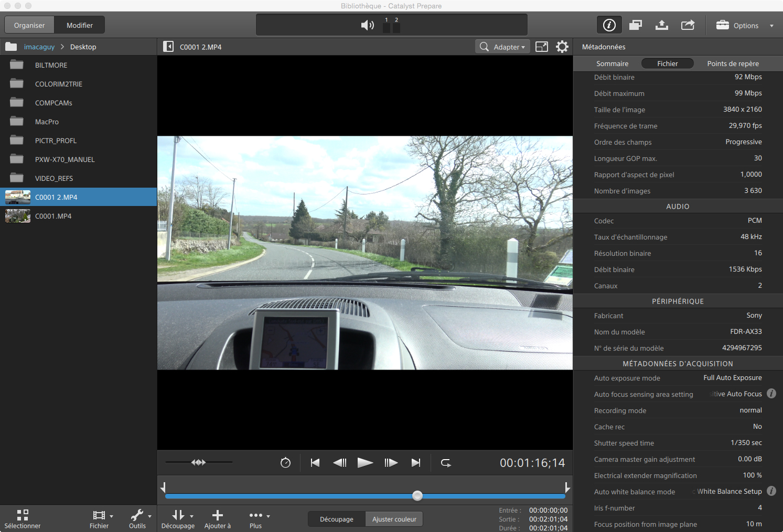Open the PICTR_PROFL folder
The width and height of the screenshot is (783, 532).
pyautogui.click(x=79, y=140)
